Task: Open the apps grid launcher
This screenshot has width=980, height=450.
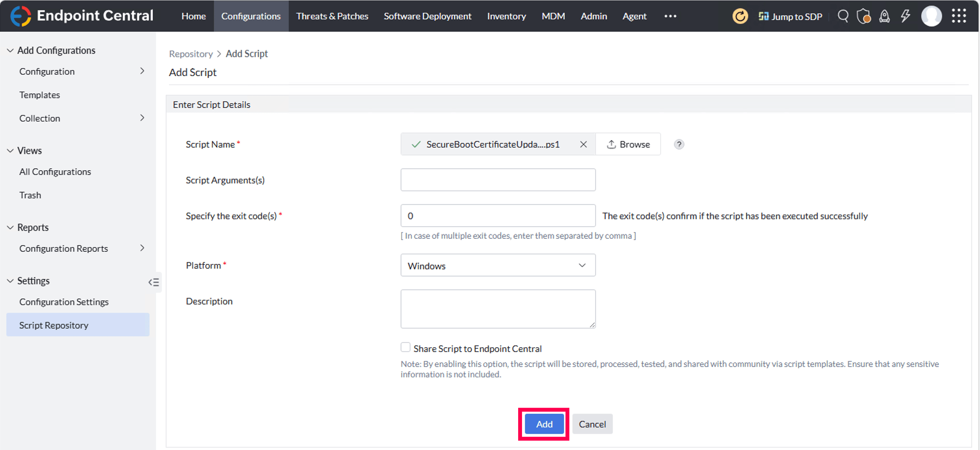Action: pos(959,16)
